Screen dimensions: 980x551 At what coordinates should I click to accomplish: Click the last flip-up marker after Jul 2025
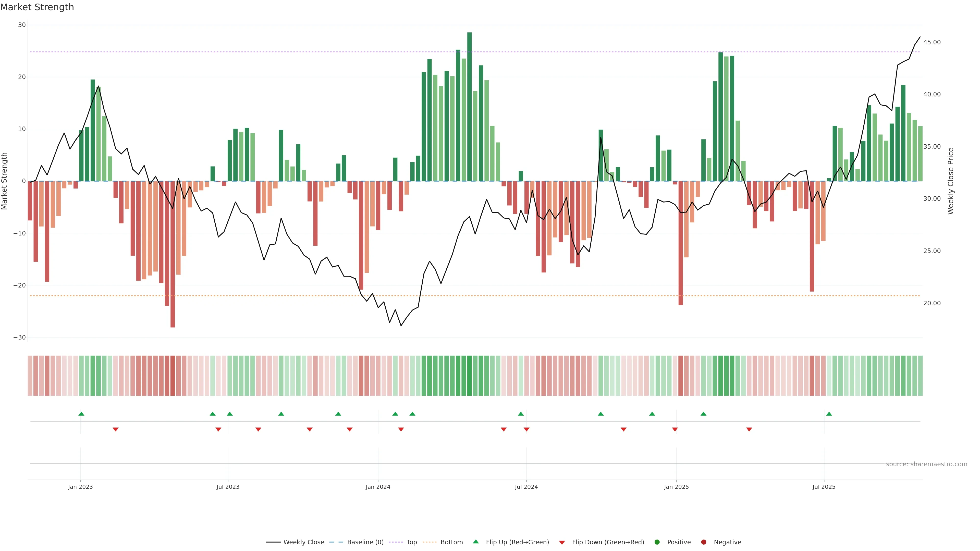[829, 414]
